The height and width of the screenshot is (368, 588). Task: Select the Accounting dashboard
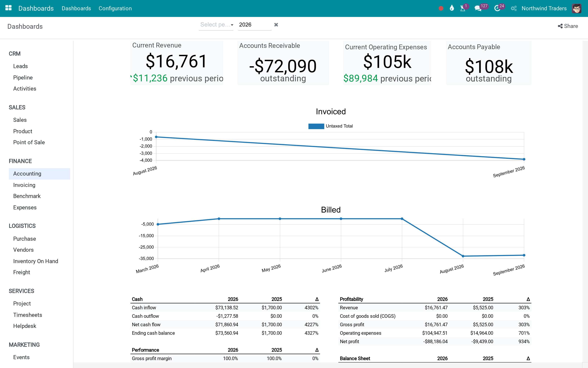coord(39,174)
